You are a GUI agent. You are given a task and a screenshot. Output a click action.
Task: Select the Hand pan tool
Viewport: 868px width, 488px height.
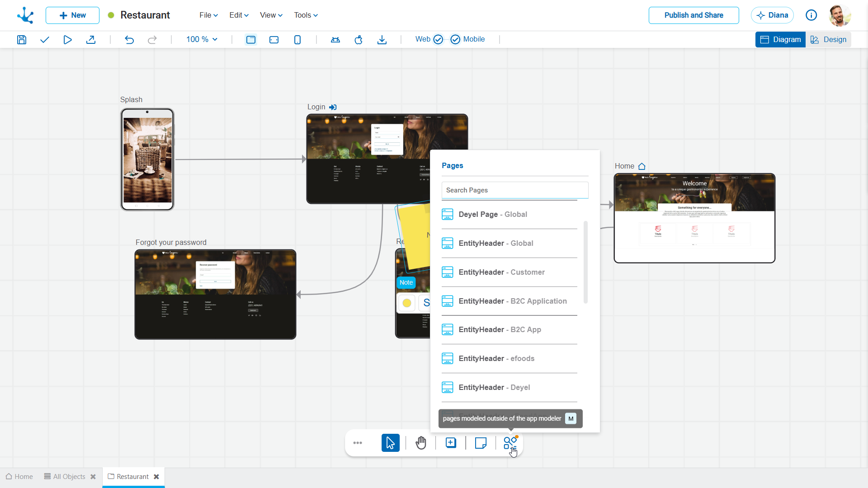point(420,443)
